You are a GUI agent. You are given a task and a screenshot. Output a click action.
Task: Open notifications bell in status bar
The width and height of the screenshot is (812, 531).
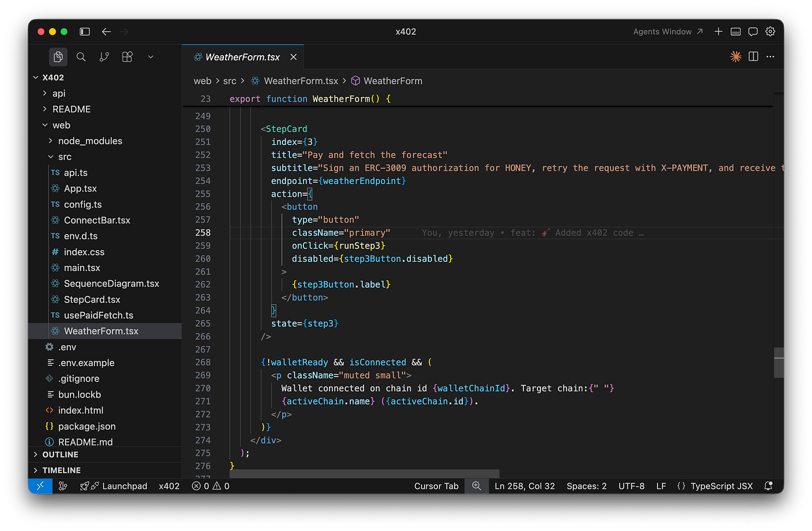[x=768, y=486]
